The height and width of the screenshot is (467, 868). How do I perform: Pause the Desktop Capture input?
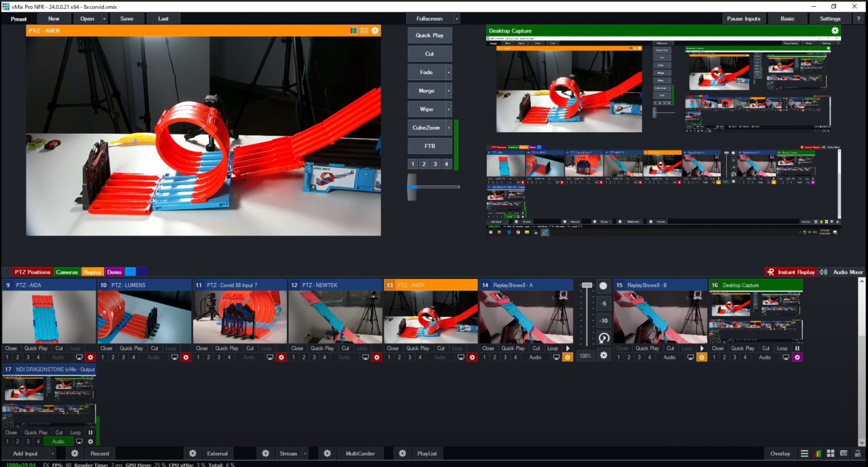pyautogui.click(x=797, y=348)
